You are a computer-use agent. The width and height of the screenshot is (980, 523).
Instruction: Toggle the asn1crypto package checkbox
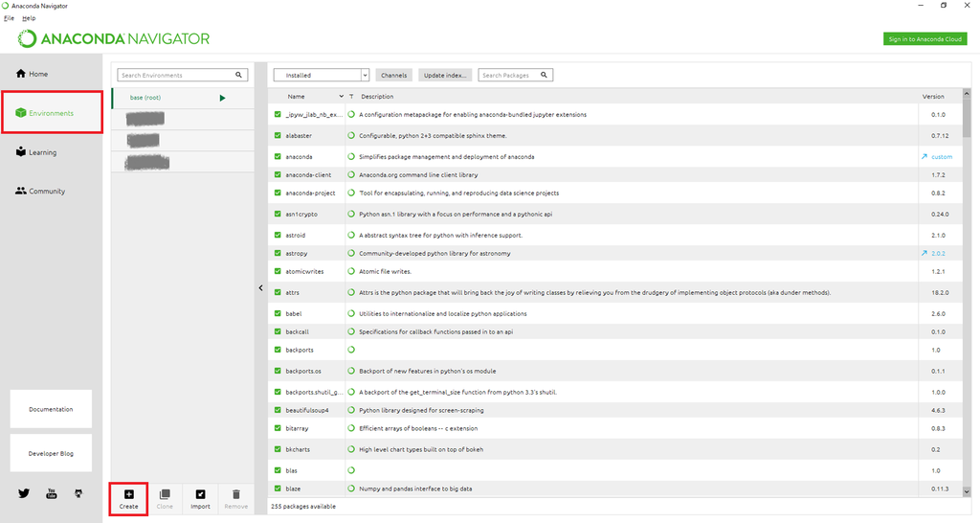pos(278,214)
